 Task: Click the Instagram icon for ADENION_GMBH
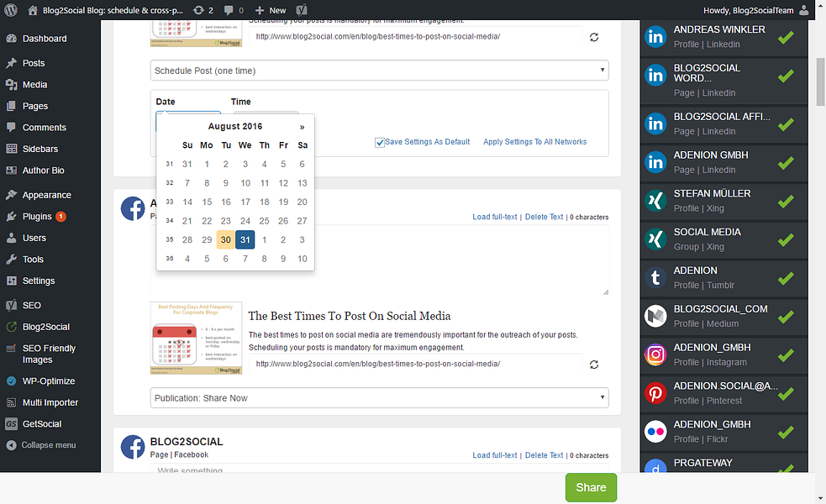[655, 354]
